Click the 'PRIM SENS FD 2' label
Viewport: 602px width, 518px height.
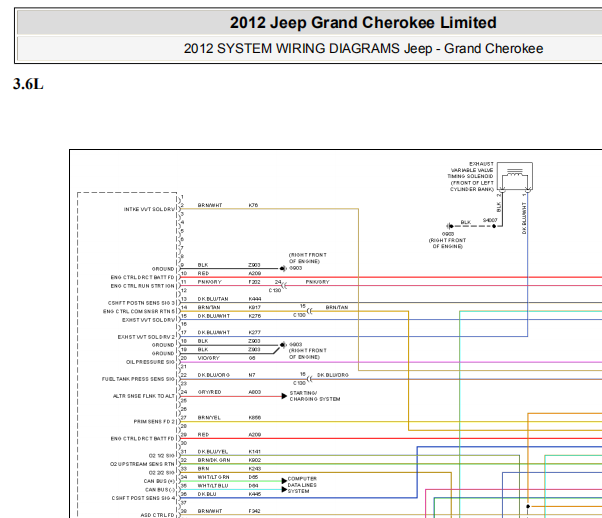154,422
